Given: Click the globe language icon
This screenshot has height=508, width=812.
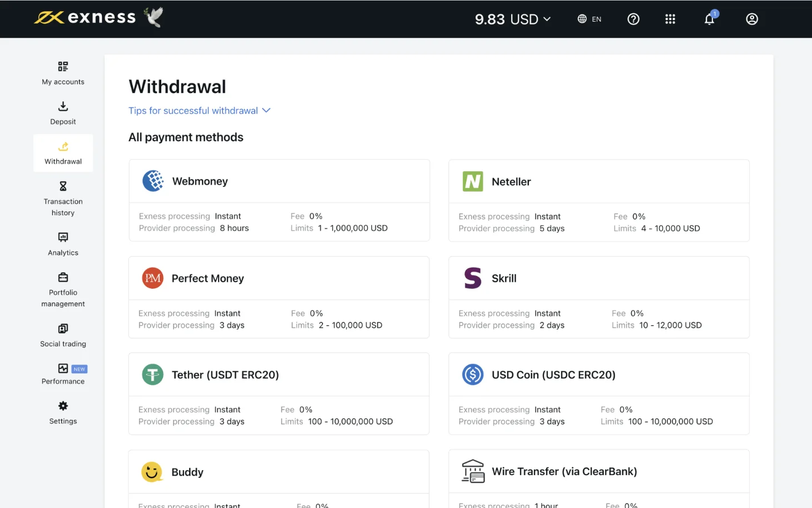Looking at the screenshot, I should (582, 19).
